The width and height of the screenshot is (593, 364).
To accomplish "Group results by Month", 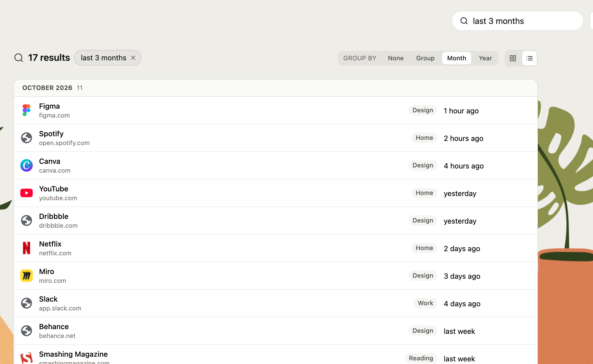I will [457, 58].
